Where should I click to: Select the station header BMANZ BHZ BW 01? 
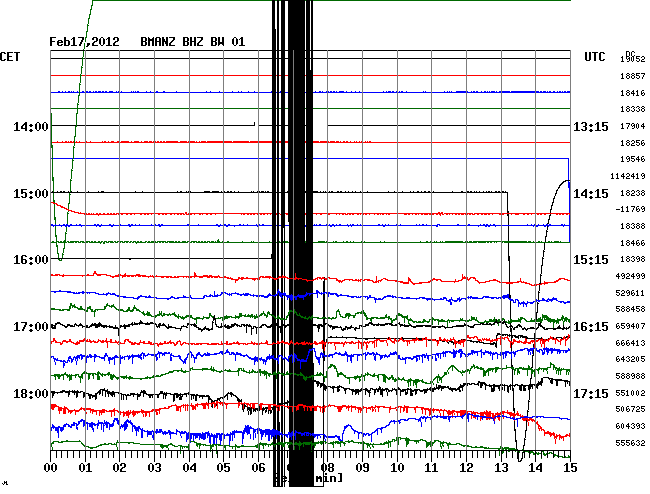(x=193, y=42)
